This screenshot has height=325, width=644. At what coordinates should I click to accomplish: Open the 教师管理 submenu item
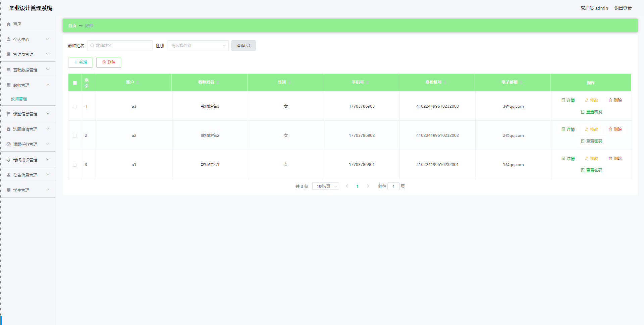pos(28,99)
